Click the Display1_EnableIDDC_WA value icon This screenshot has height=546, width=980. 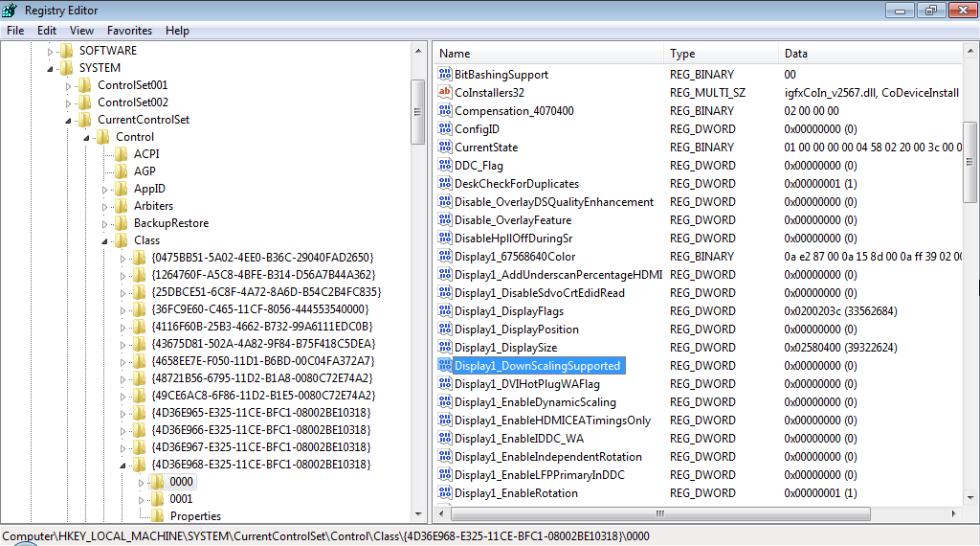tap(444, 438)
